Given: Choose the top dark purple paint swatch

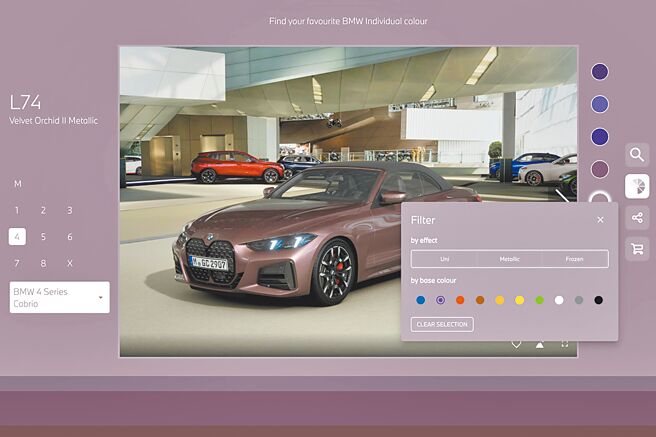Looking at the screenshot, I should pyautogui.click(x=600, y=72).
